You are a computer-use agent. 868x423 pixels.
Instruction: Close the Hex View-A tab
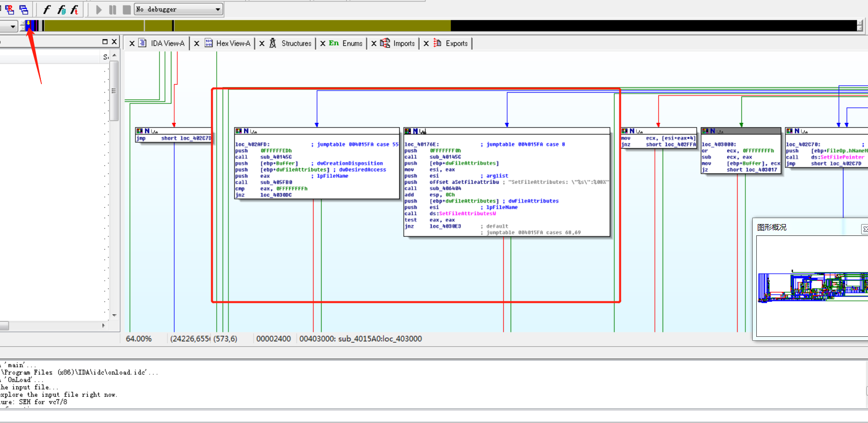[196, 43]
